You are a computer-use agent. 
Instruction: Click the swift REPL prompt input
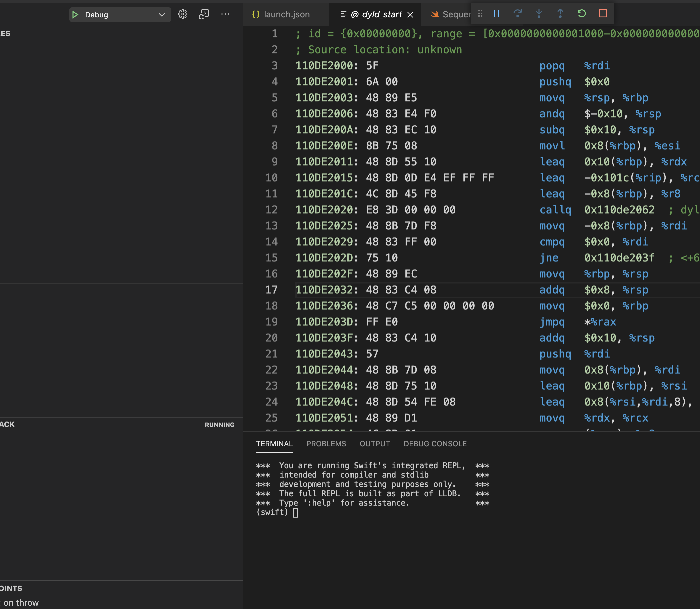[295, 513]
